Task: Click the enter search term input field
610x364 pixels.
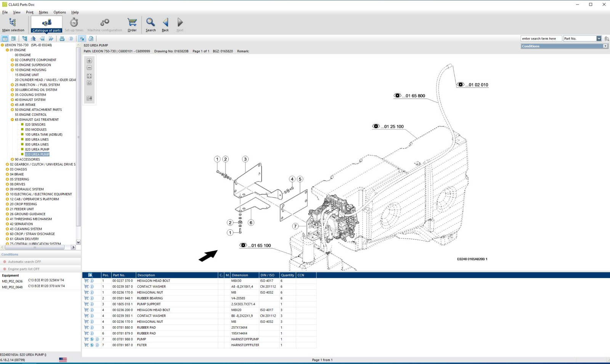Action: coord(541,39)
